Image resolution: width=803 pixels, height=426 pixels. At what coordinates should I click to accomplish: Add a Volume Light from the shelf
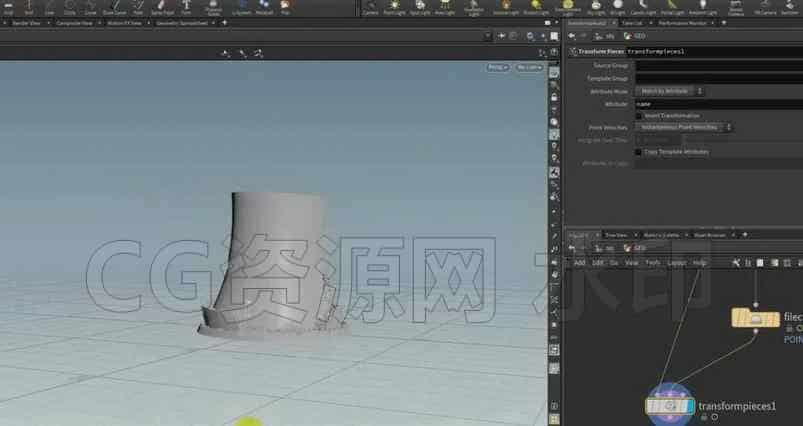506,7
